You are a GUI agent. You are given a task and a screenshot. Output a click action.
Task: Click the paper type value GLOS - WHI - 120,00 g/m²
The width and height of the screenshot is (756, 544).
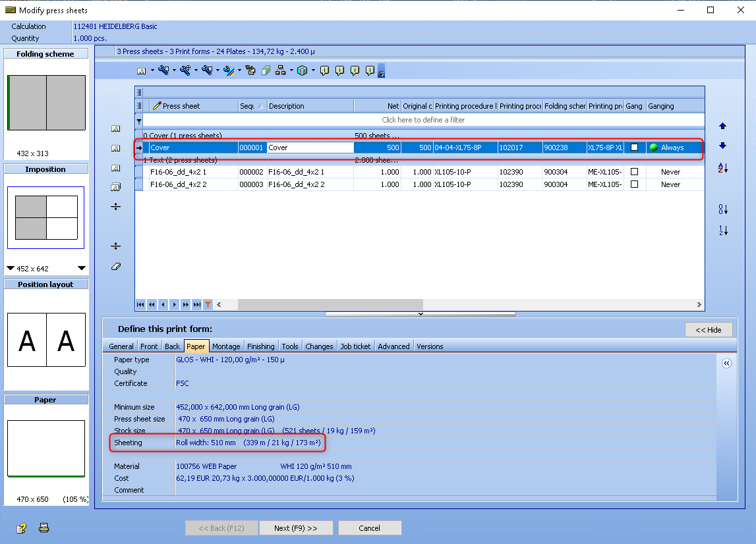231,360
